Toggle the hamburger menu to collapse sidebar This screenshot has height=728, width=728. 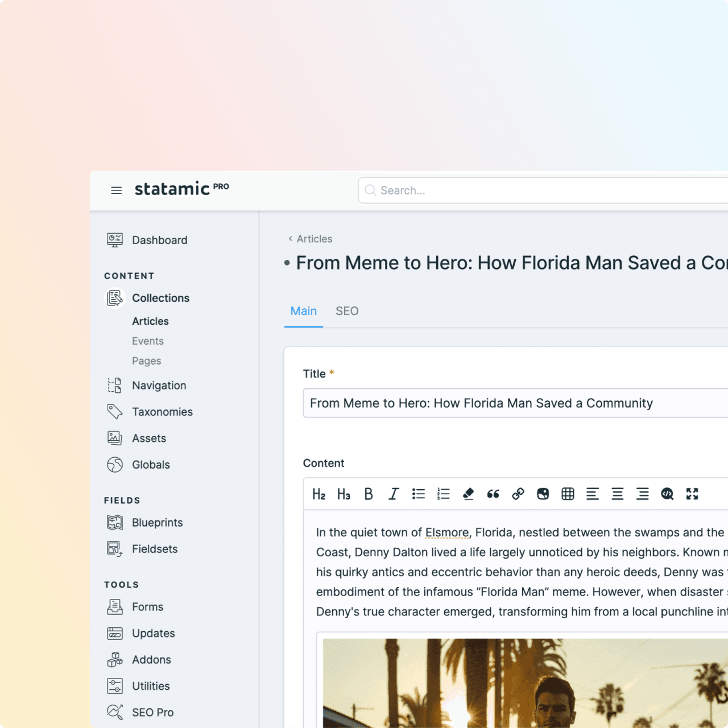pyautogui.click(x=116, y=191)
